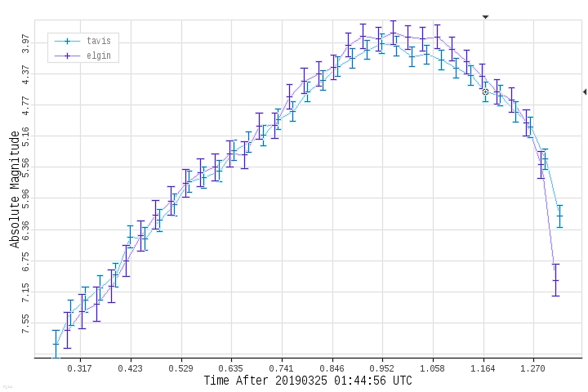
Task: Click the 1.058 x-axis tick label
Action: click(x=432, y=368)
